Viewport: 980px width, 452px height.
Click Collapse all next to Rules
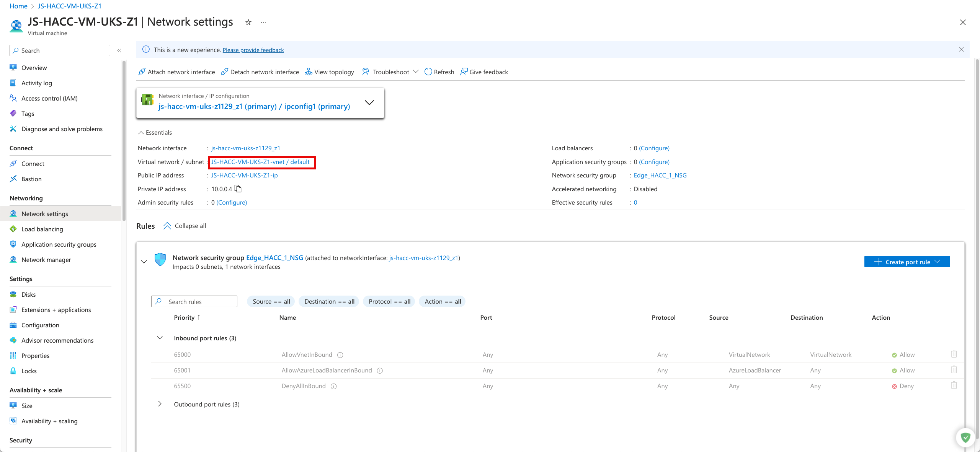point(185,226)
